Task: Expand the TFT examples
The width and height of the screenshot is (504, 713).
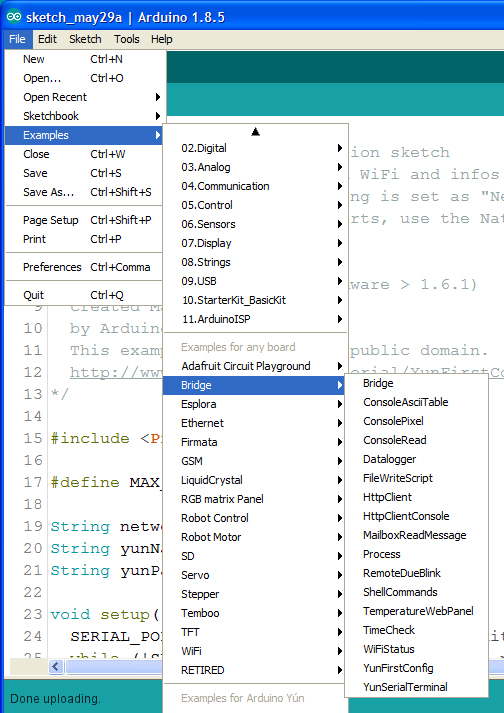Action: point(255,632)
